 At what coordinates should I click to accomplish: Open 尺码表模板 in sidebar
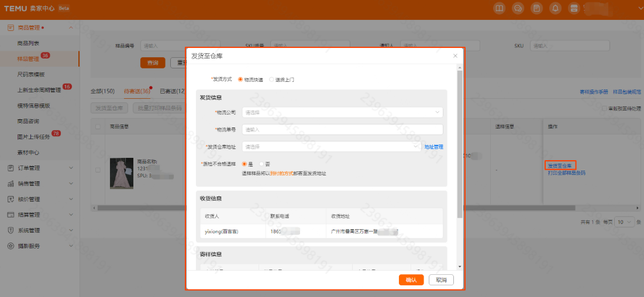(x=31, y=74)
